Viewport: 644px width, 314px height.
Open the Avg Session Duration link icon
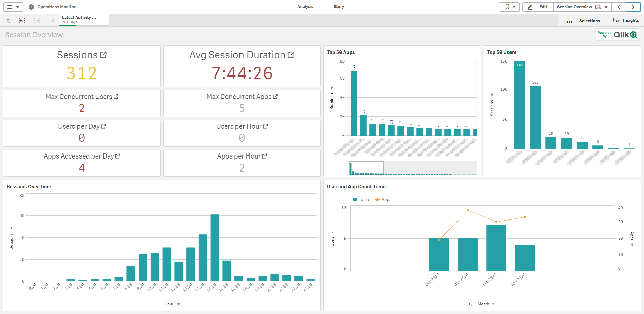[x=291, y=55]
